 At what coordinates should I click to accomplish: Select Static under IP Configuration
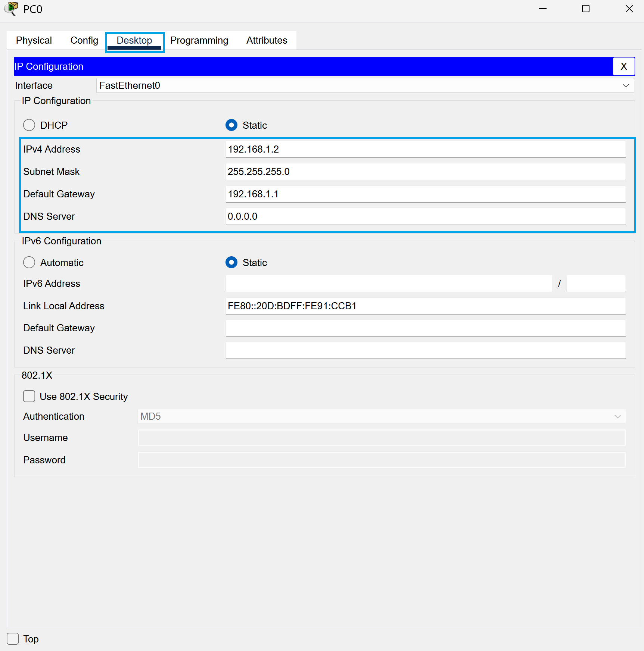coord(231,125)
